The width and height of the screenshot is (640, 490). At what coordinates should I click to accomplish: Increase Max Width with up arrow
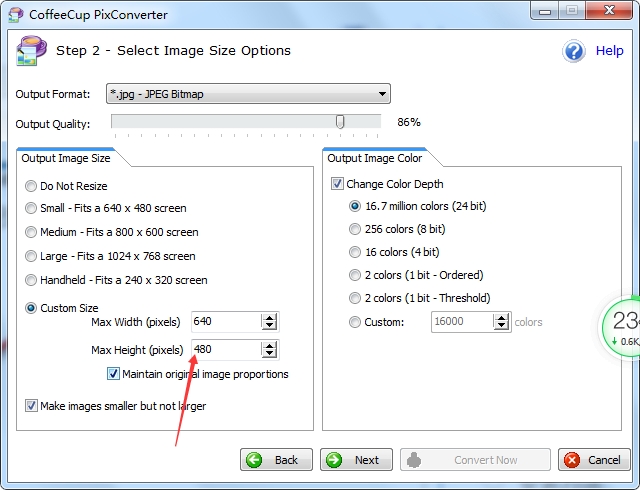[x=269, y=317]
